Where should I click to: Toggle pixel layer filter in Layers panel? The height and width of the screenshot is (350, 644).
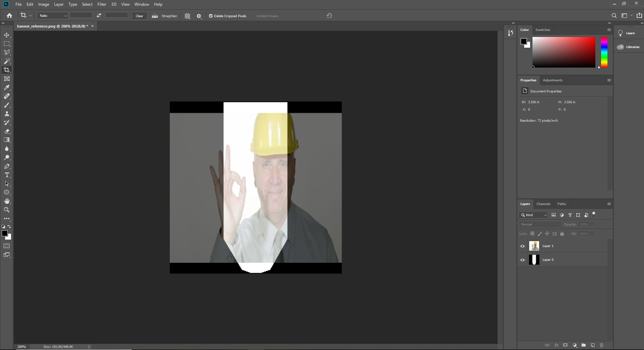pyautogui.click(x=553, y=215)
